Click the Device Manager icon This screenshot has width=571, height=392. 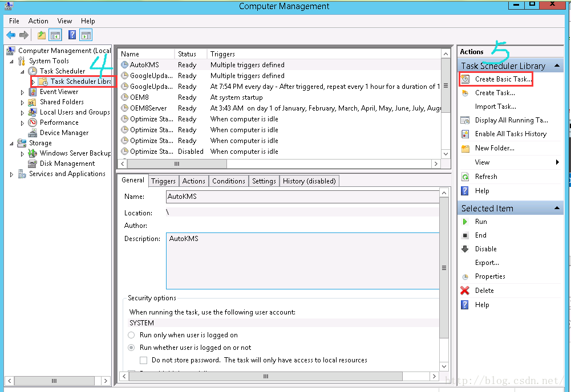pos(33,133)
